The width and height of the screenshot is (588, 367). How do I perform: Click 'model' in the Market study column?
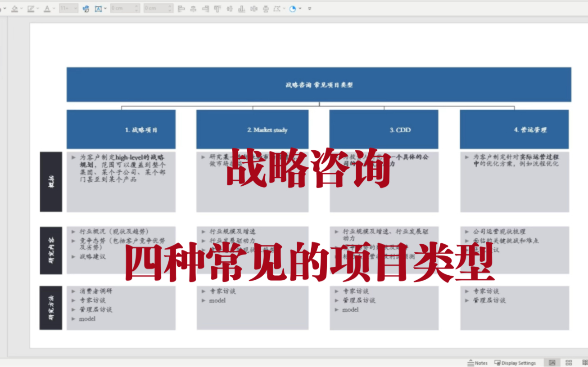pos(217,300)
